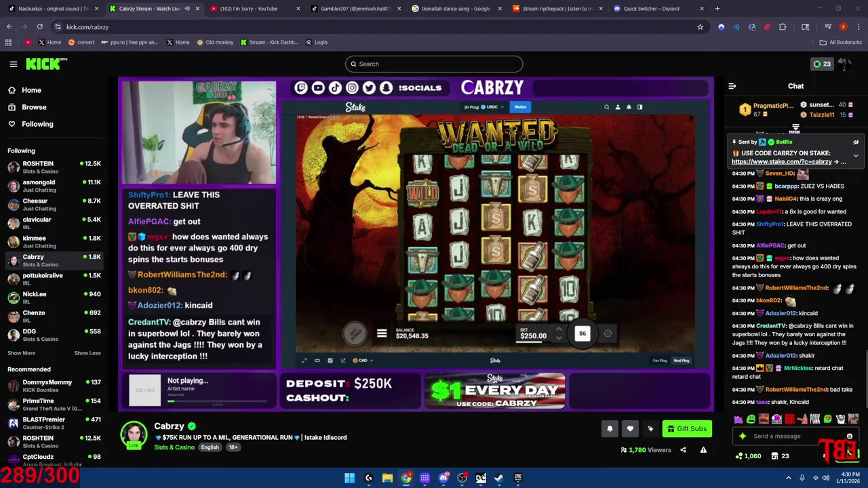Report stream with warning icon
Image resolution: width=868 pixels, height=488 pixels.
pos(703,450)
